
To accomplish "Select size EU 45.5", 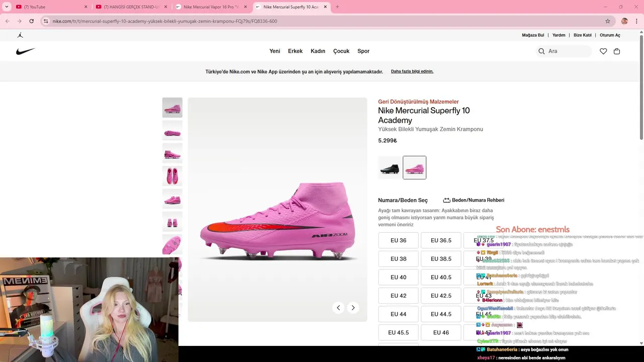I will coord(398,332).
